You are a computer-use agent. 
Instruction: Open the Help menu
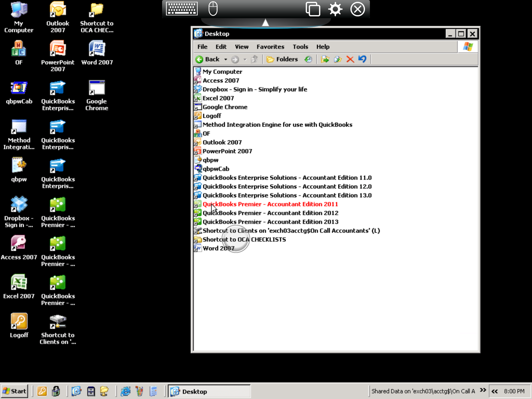point(323,47)
